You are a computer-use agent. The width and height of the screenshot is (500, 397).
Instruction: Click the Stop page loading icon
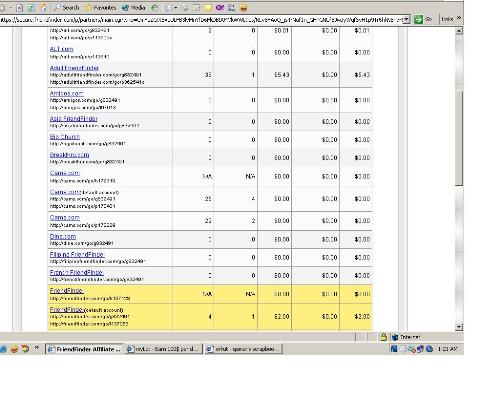(20, 7)
